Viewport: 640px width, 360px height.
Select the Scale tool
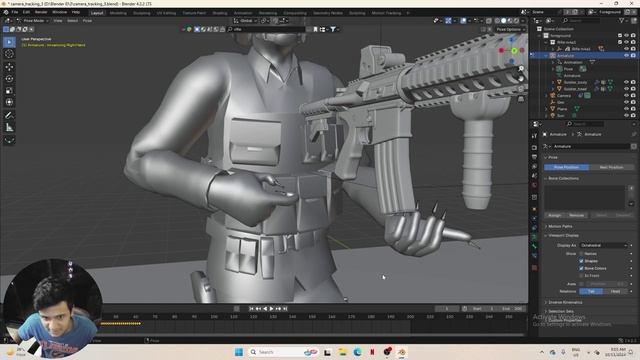(x=9, y=91)
